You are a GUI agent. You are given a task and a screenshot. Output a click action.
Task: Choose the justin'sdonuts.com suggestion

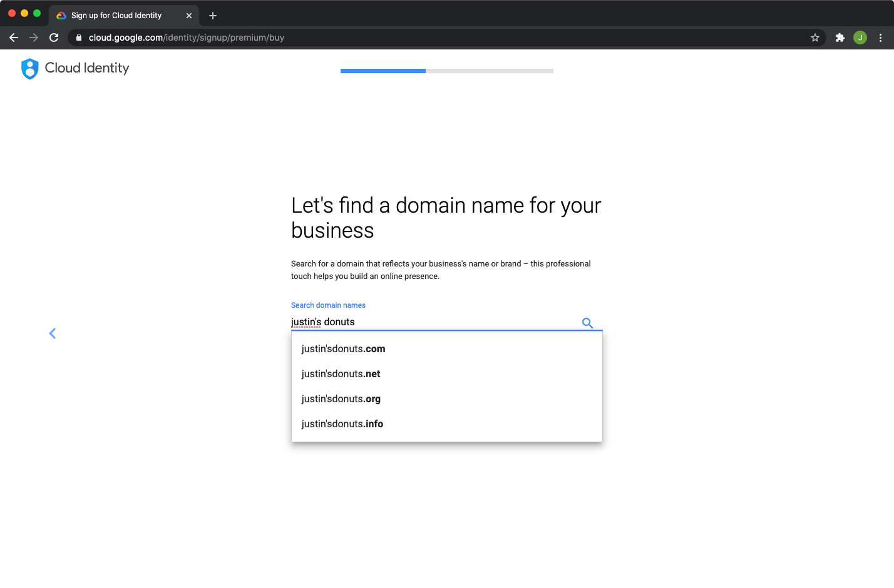[x=447, y=349]
